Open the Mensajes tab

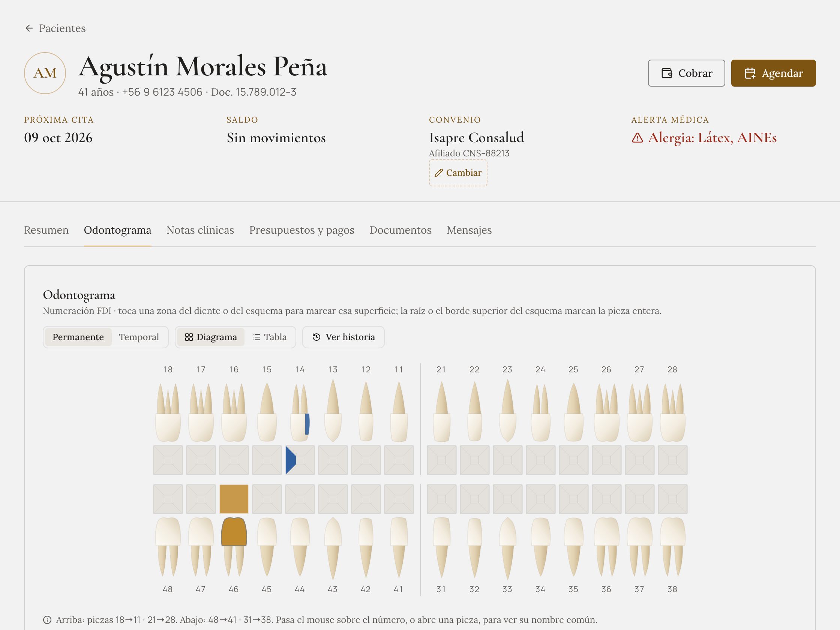click(469, 230)
